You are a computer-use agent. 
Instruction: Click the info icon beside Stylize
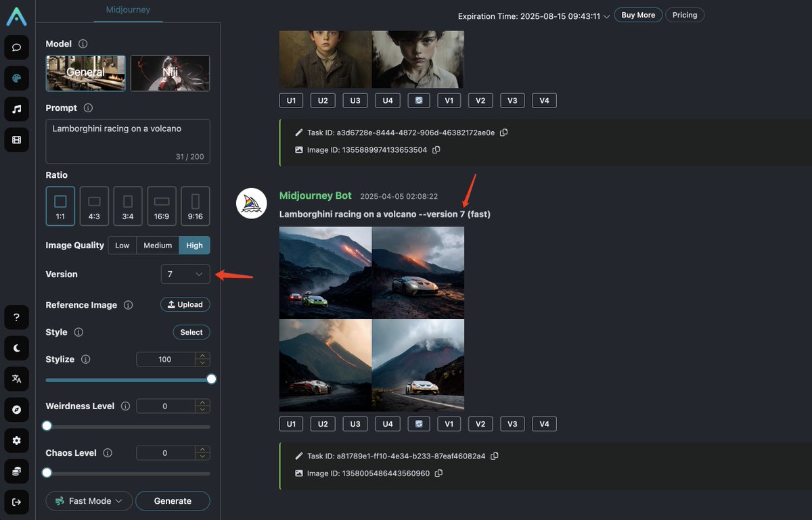tap(86, 359)
